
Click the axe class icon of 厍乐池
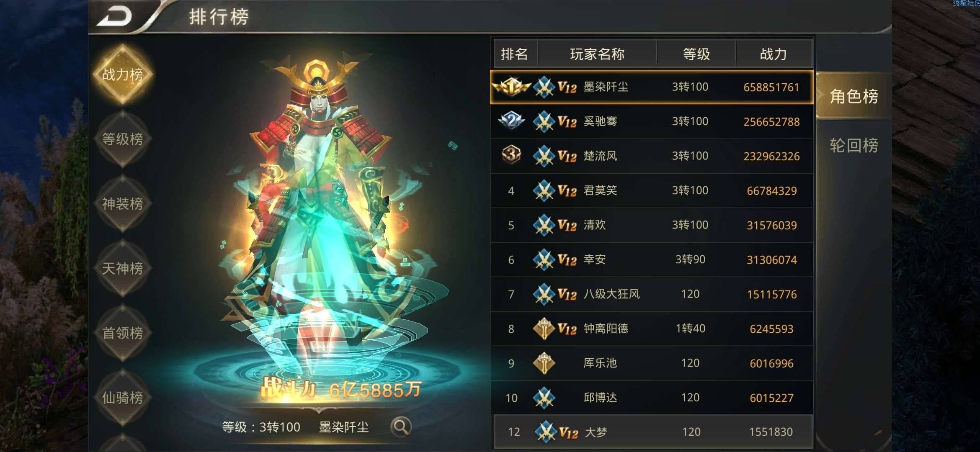[544, 363]
